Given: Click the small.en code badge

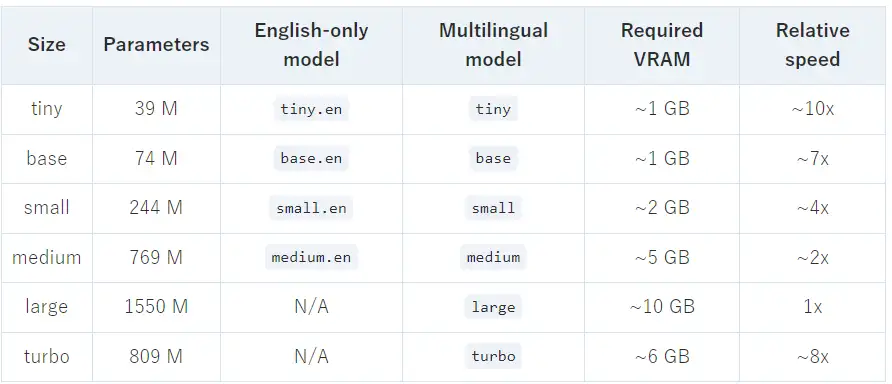Looking at the screenshot, I should coord(311,208).
